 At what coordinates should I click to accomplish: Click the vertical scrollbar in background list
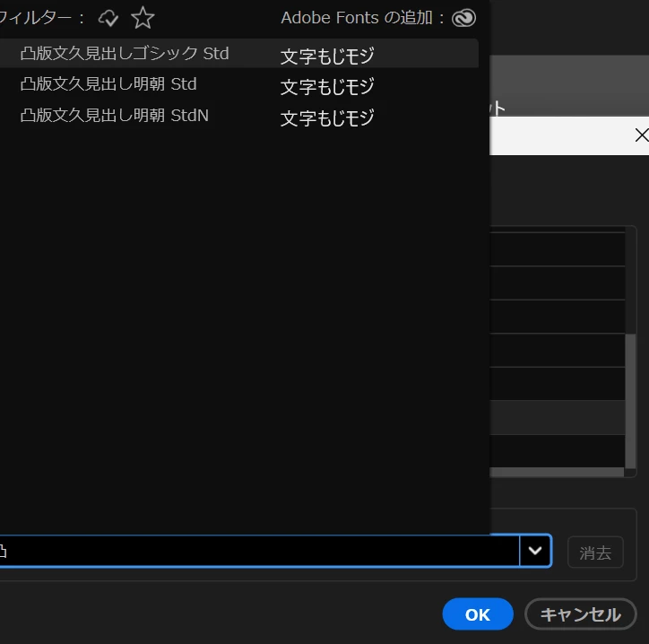click(630, 400)
